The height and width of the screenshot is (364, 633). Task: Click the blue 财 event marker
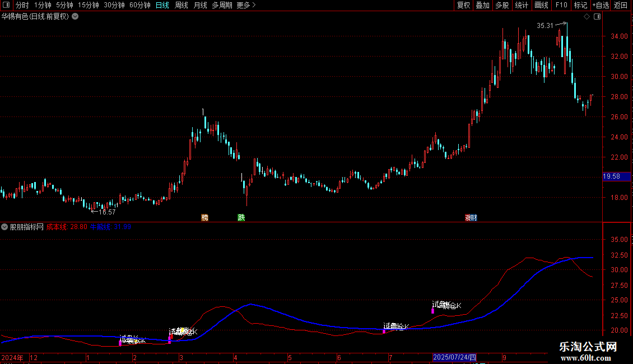pyautogui.click(x=474, y=217)
